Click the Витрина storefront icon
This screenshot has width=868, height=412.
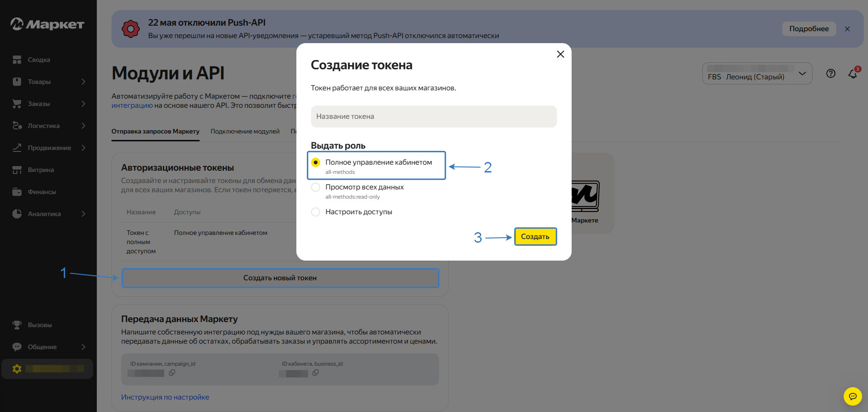pyautogui.click(x=17, y=170)
